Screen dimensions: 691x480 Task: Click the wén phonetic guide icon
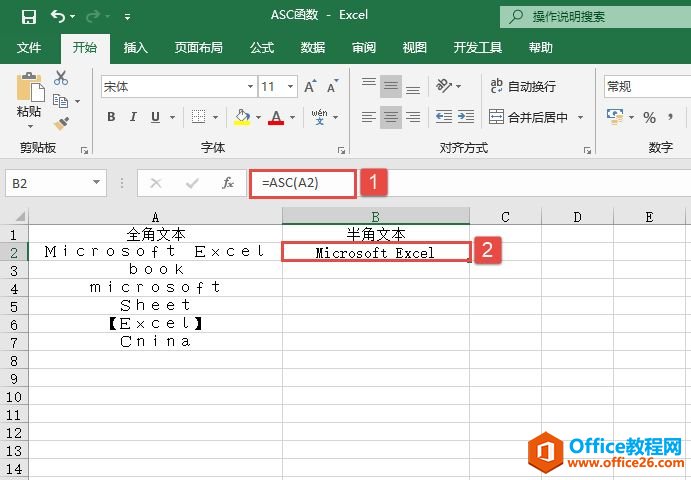pyautogui.click(x=319, y=117)
